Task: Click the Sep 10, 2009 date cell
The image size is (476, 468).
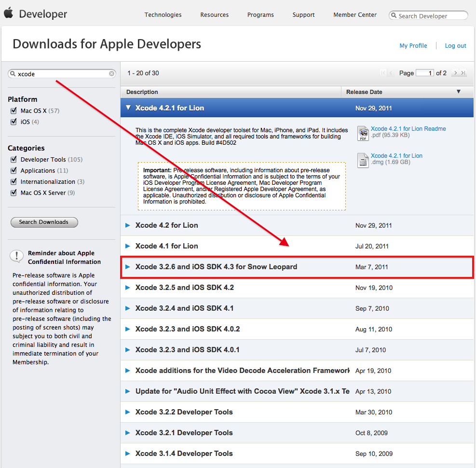Action: (374, 454)
